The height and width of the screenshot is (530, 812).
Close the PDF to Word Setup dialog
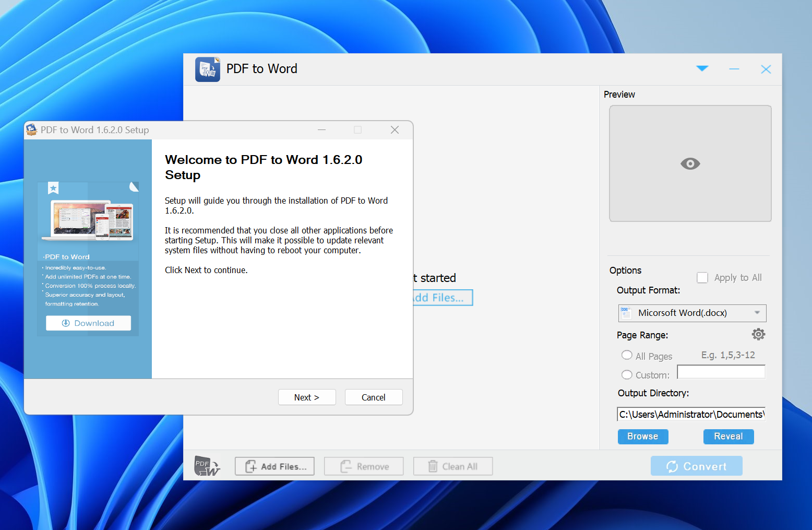pos(395,130)
